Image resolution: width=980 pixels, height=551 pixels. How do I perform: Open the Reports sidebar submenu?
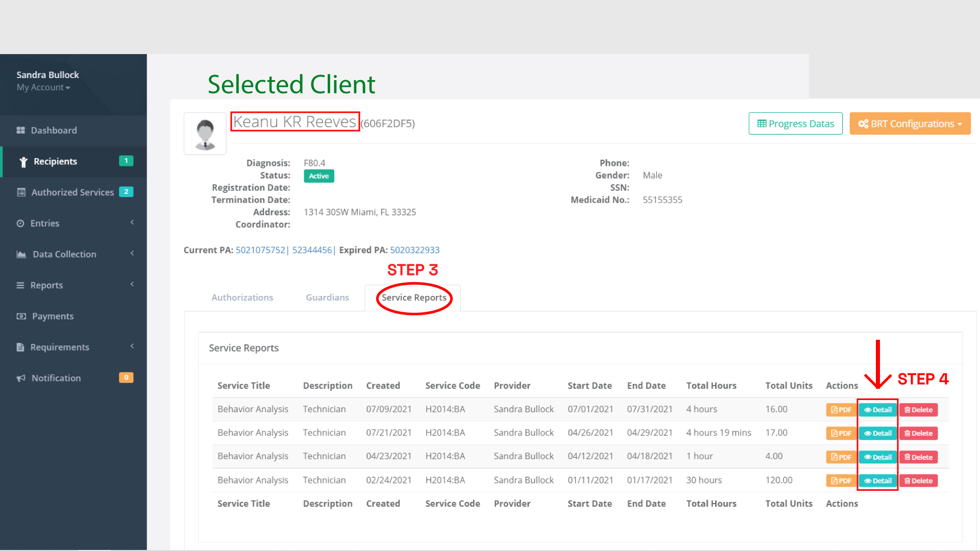point(47,285)
